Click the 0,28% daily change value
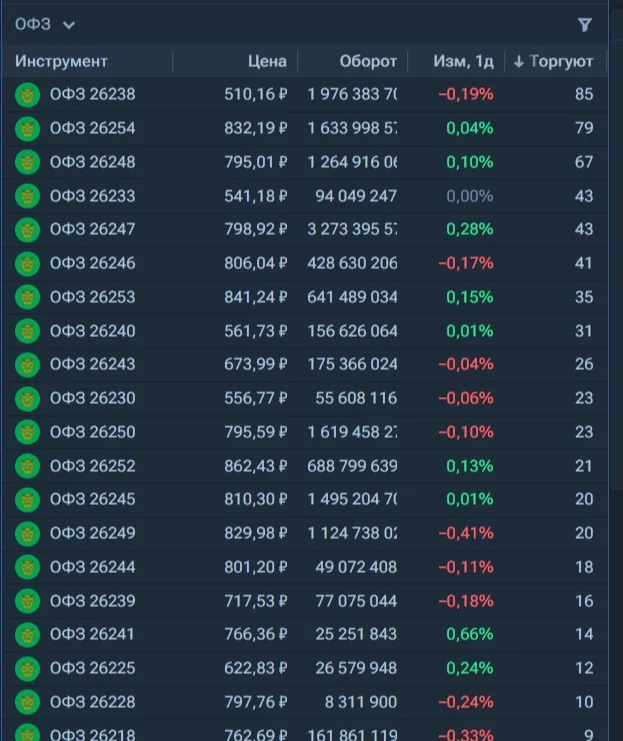Viewport: 623px width, 741px height. pos(470,229)
